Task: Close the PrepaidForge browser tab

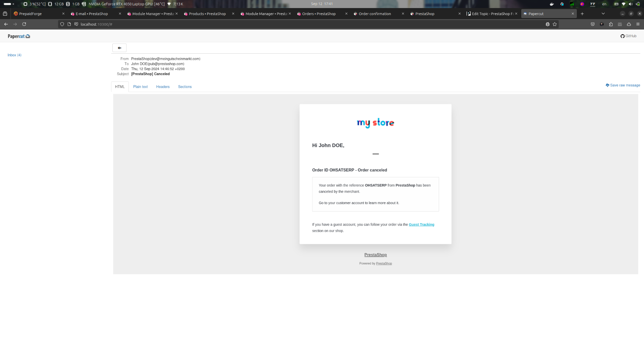Action: tap(63, 14)
